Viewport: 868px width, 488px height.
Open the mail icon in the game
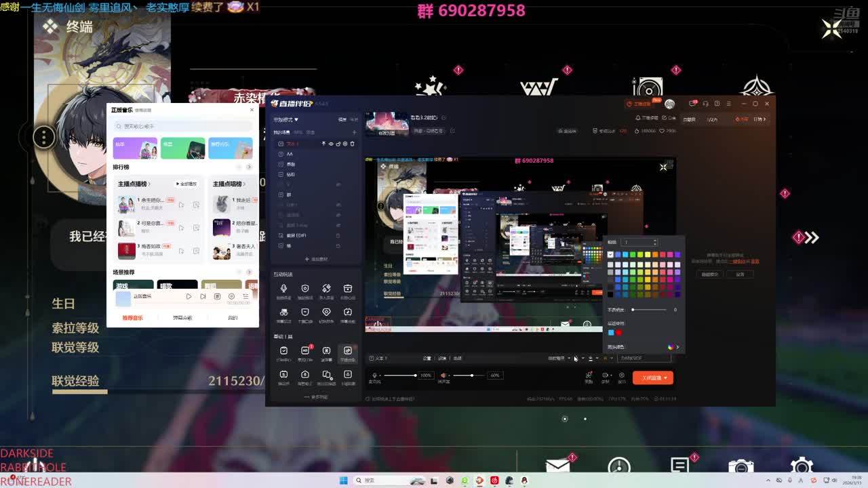pos(557,466)
